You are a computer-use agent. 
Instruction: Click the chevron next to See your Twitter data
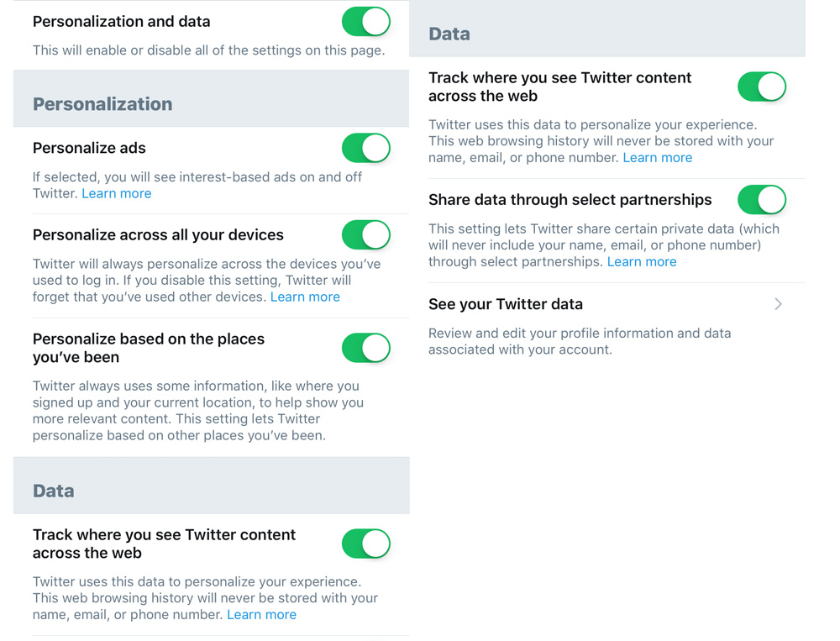[778, 304]
